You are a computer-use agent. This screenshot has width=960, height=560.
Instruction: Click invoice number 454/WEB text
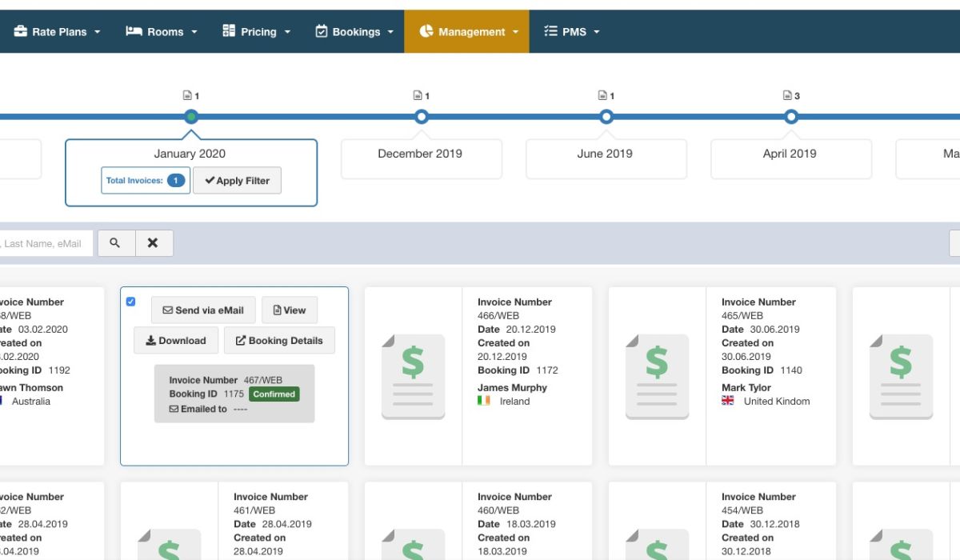point(742,510)
